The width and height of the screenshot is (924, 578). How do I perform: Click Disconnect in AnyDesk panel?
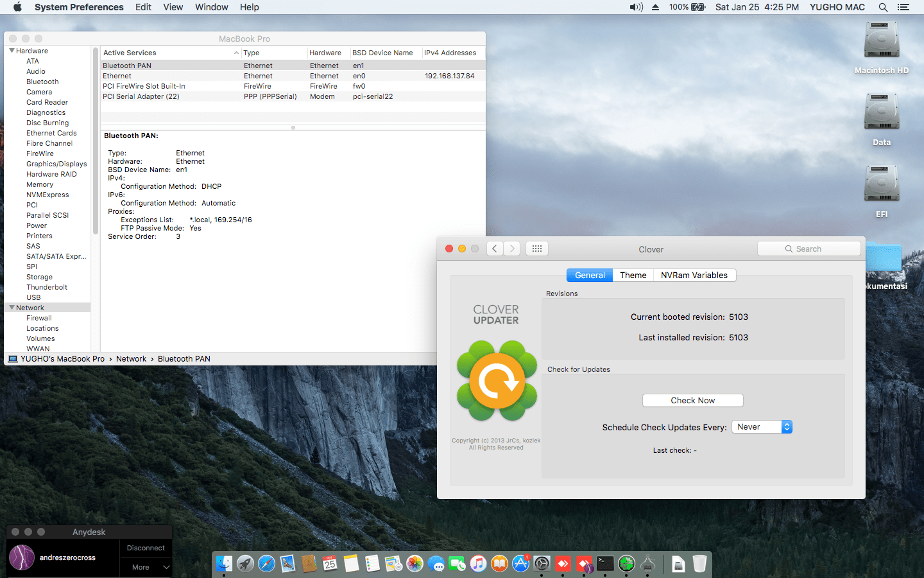pos(146,548)
